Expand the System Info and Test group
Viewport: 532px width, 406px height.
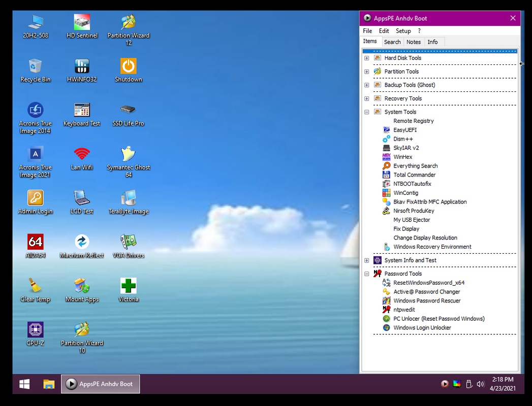[366, 260]
